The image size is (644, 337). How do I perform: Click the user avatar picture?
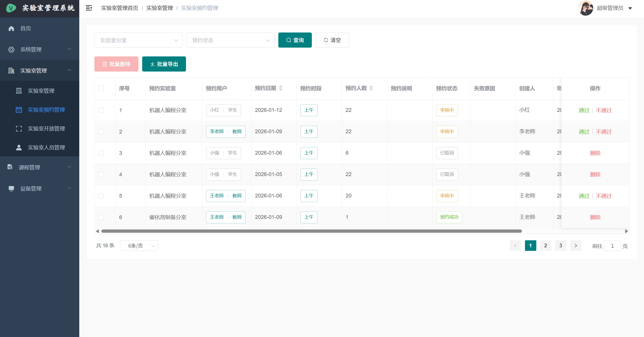click(586, 8)
